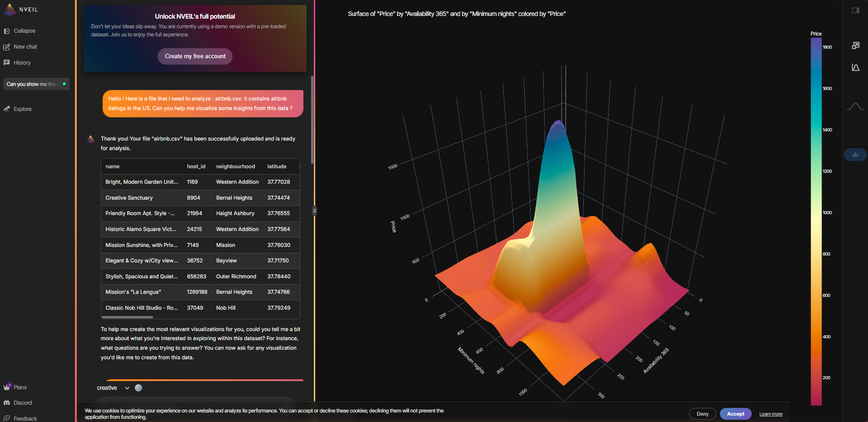This screenshot has width=868, height=422.
Task: Click the 'Bright, Modern Garden Unit...' cell
Action: (x=142, y=182)
